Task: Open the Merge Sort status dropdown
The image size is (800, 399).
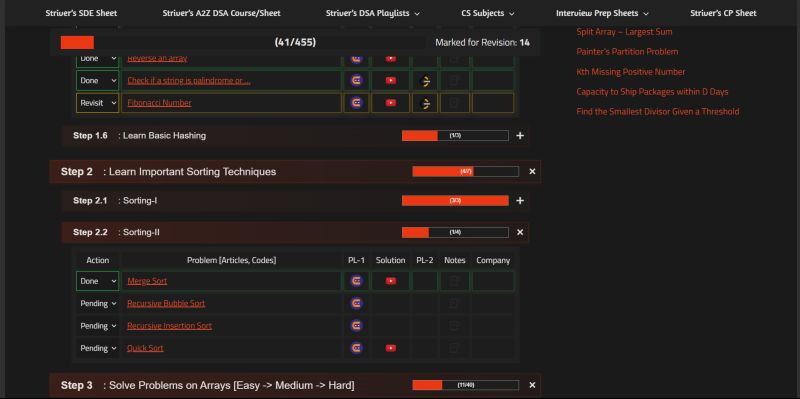Action: [x=97, y=281]
